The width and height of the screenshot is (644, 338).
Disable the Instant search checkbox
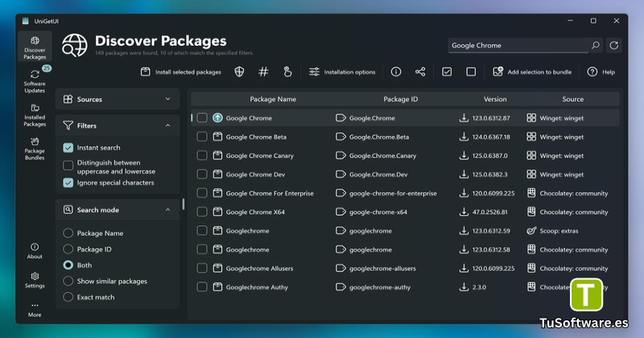[68, 147]
